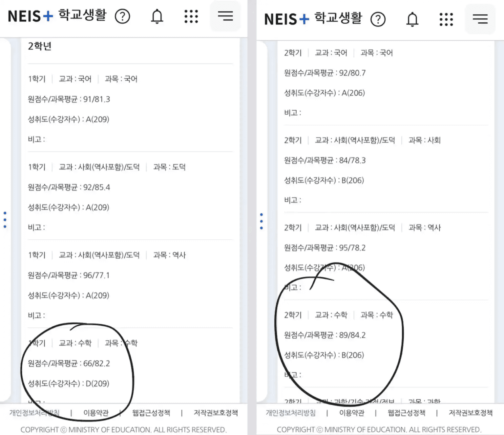The width and height of the screenshot is (504, 435).
Task: Open 개인정보처리방침 link in left footer
Action: click(34, 413)
